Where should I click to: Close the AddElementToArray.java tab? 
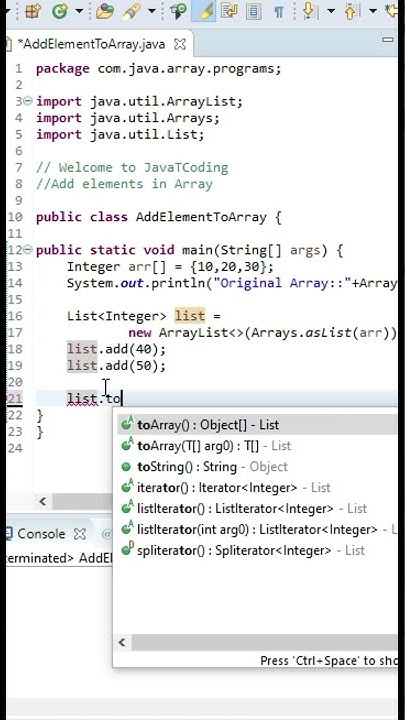pos(180,45)
